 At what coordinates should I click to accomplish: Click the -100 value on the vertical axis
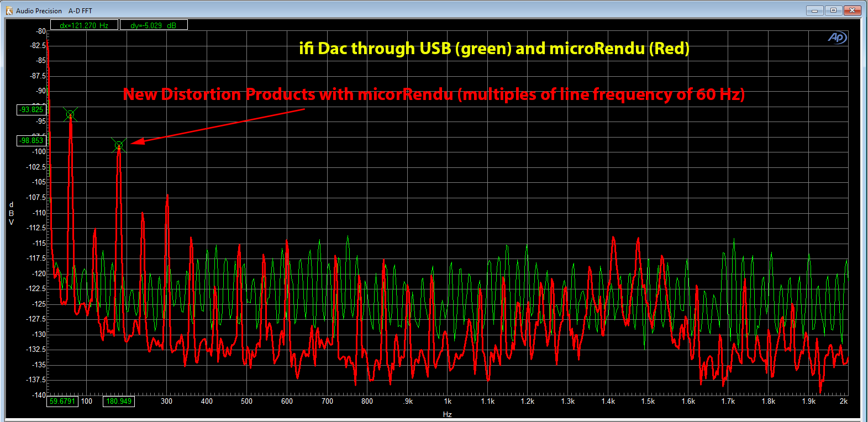coord(39,151)
